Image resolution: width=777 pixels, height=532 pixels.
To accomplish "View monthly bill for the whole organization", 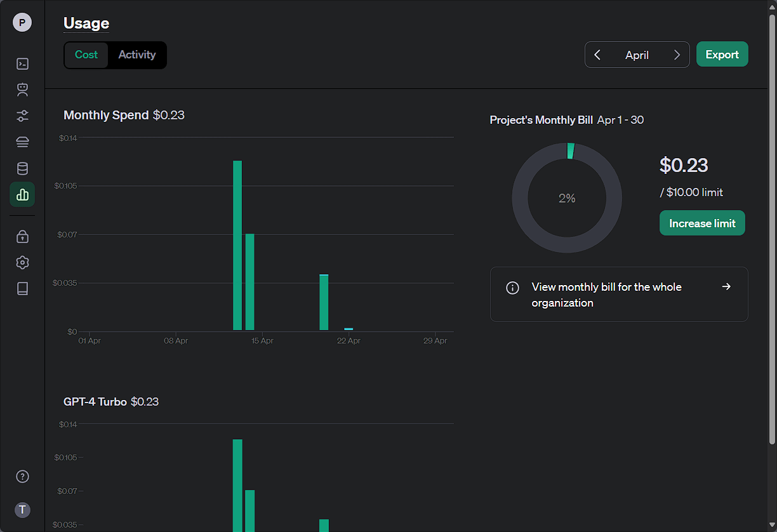I will 619,295.
